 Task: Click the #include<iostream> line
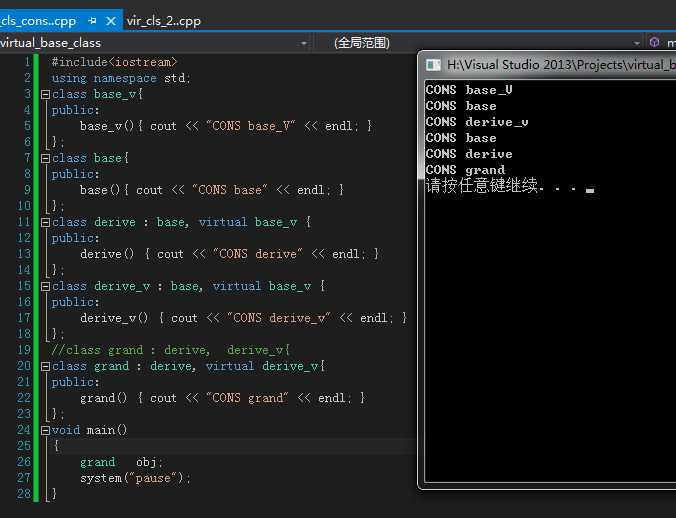click(114, 62)
